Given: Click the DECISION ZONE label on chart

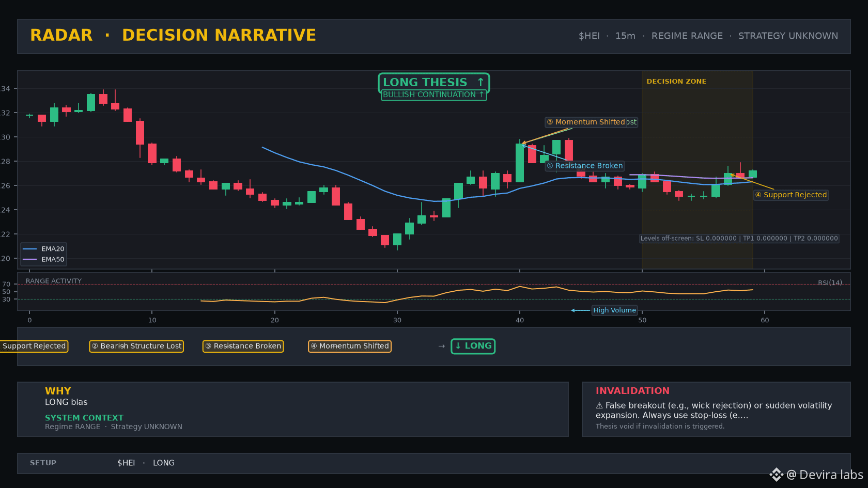Looking at the screenshot, I should (676, 82).
